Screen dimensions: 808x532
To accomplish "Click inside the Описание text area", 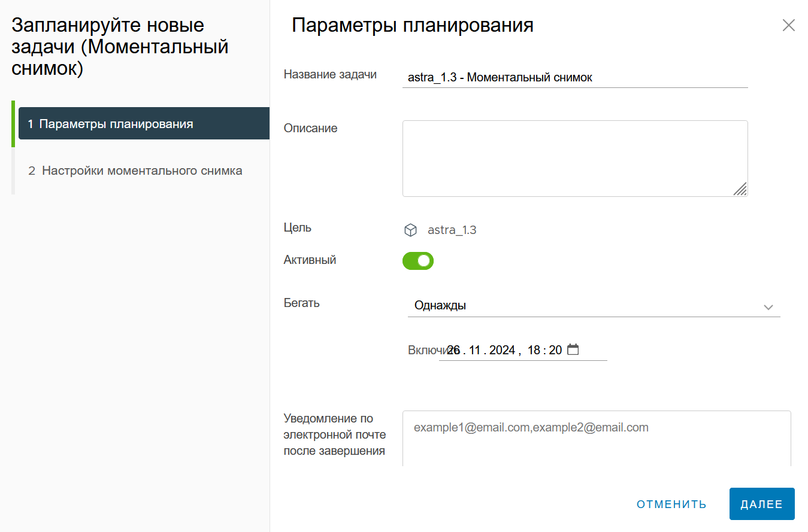I will pos(575,159).
